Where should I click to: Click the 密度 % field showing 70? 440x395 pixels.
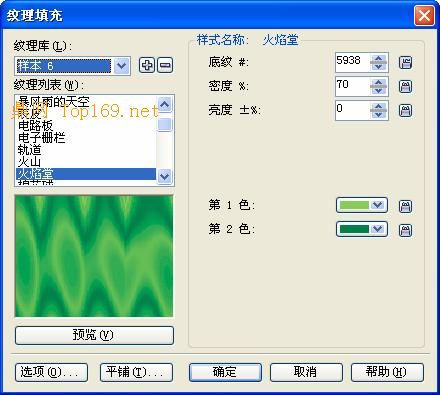(x=353, y=86)
